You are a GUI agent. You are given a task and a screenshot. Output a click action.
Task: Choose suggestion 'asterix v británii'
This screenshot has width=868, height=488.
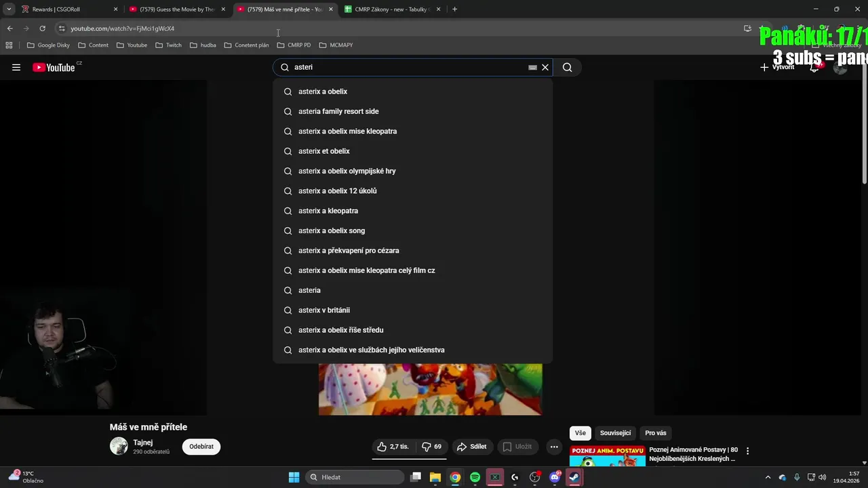tap(412, 310)
